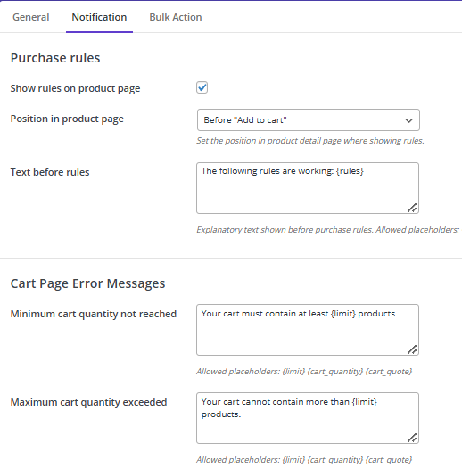The image size is (462, 476).
Task: Open the Bulk Action tab
Action: click(176, 17)
